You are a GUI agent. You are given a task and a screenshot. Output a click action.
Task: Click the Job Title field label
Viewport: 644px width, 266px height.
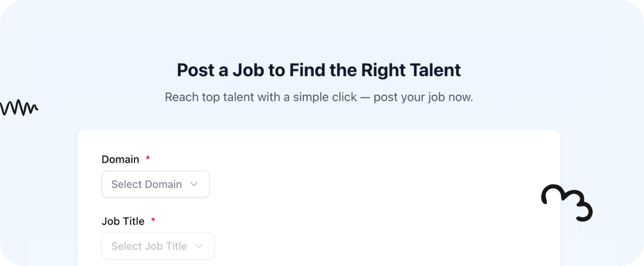click(123, 221)
